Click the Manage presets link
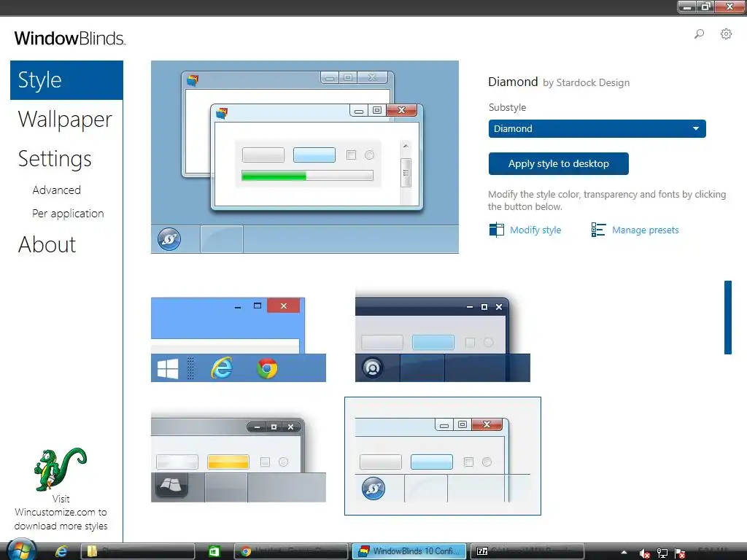Image resolution: width=747 pixels, height=560 pixels. point(645,230)
